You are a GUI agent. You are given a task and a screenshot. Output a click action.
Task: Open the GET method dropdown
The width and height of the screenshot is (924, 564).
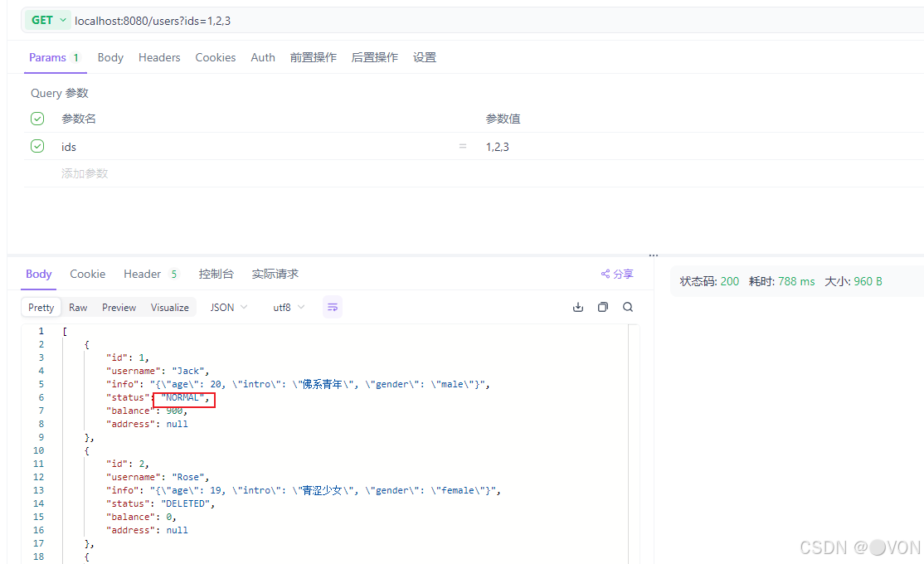tap(48, 20)
